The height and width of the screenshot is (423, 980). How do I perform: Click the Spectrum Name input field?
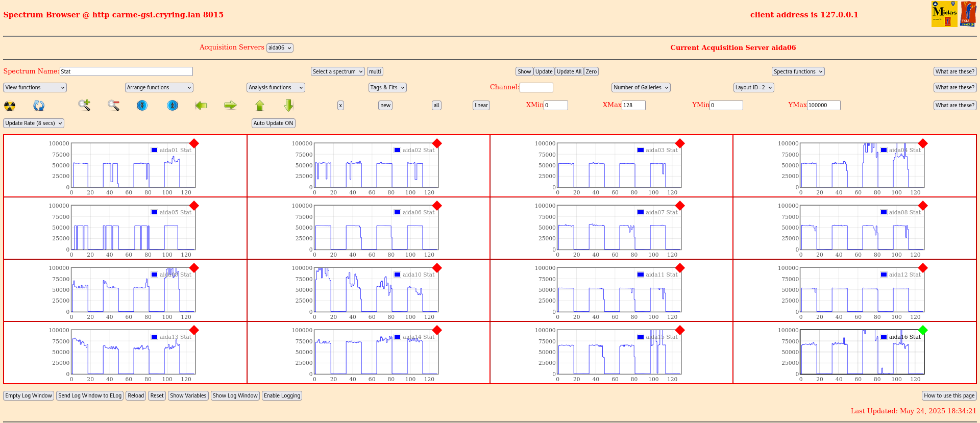click(126, 72)
